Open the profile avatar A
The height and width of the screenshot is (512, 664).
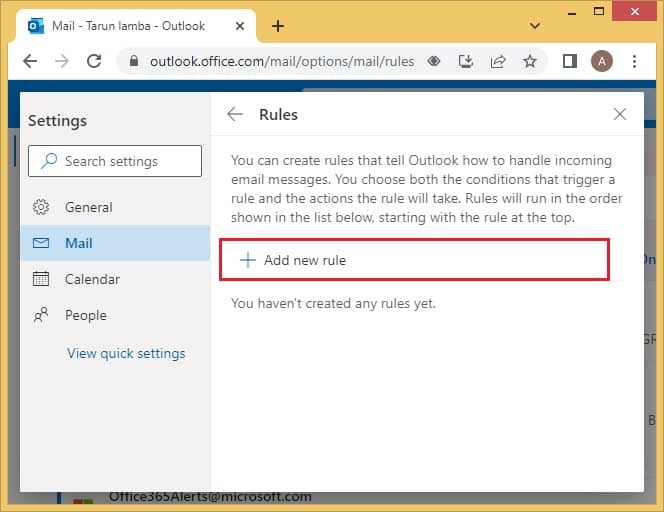602,61
